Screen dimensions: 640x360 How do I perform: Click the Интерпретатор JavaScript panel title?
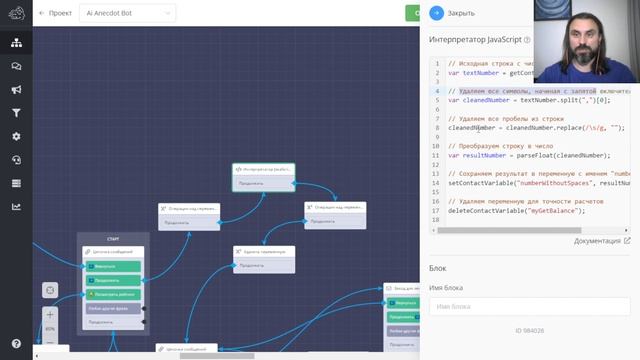pyautogui.click(x=475, y=40)
